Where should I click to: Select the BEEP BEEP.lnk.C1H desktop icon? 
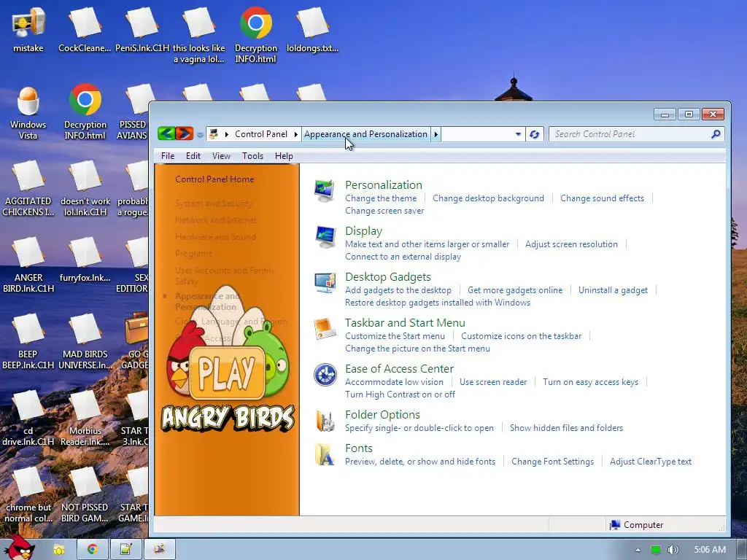pyautogui.click(x=28, y=342)
